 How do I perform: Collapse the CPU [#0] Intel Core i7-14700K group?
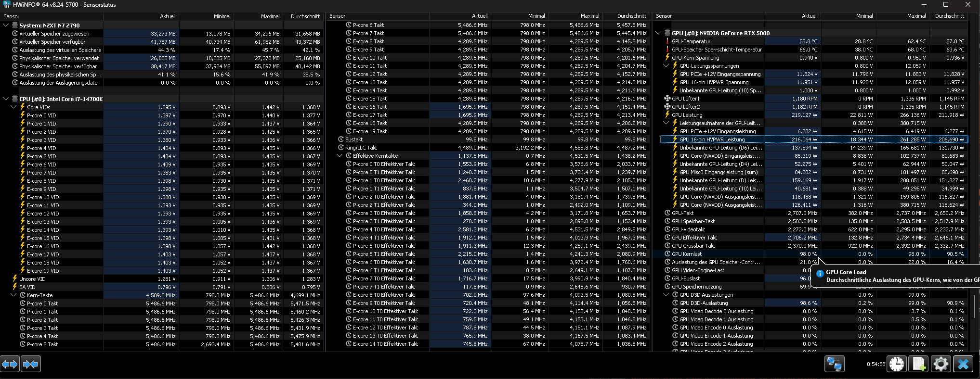tap(6, 99)
